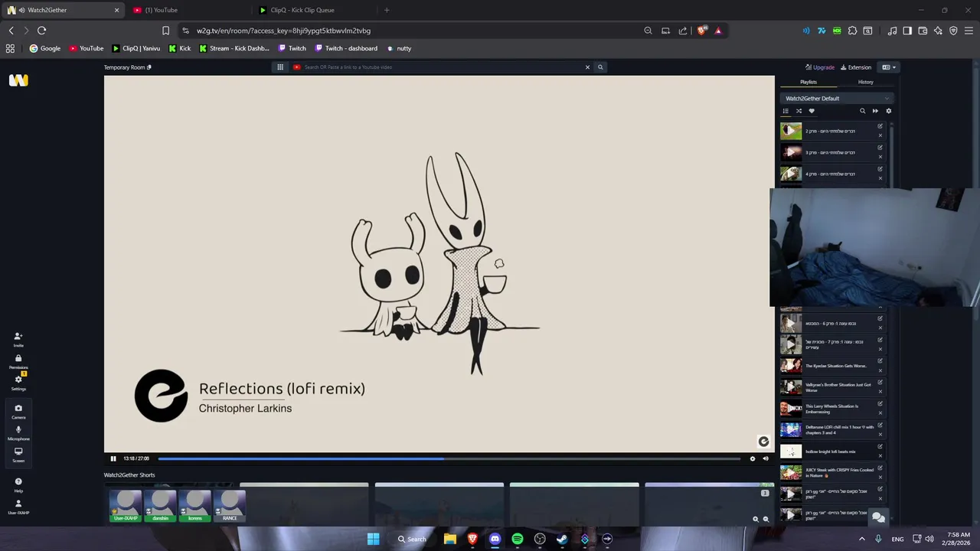Play 'Deltarune LOFI chill mix' thumbnail
The width and height of the screenshot is (980, 551).
(x=791, y=430)
